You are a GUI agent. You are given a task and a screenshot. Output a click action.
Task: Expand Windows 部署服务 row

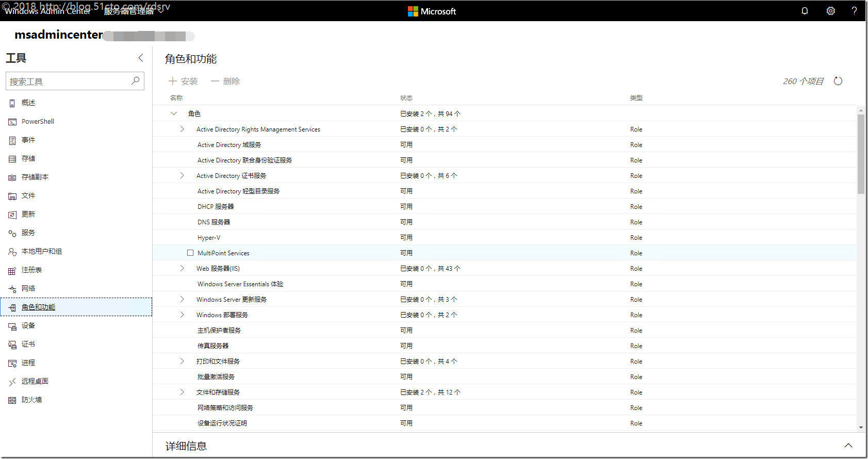point(182,315)
